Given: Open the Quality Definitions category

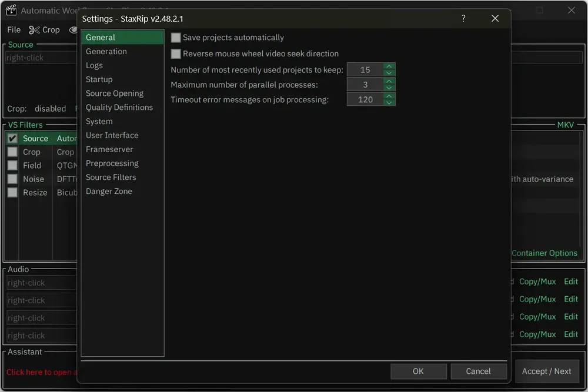Looking at the screenshot, I should click(x=123, y=107).
